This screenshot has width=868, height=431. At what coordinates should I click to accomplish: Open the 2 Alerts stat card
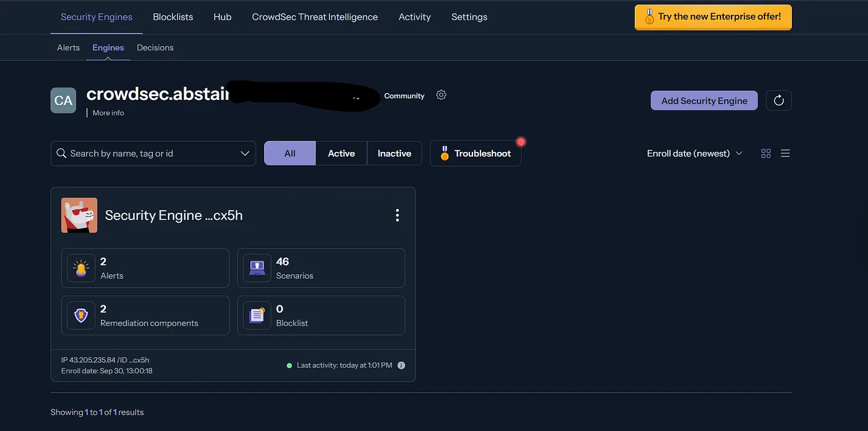145,268
